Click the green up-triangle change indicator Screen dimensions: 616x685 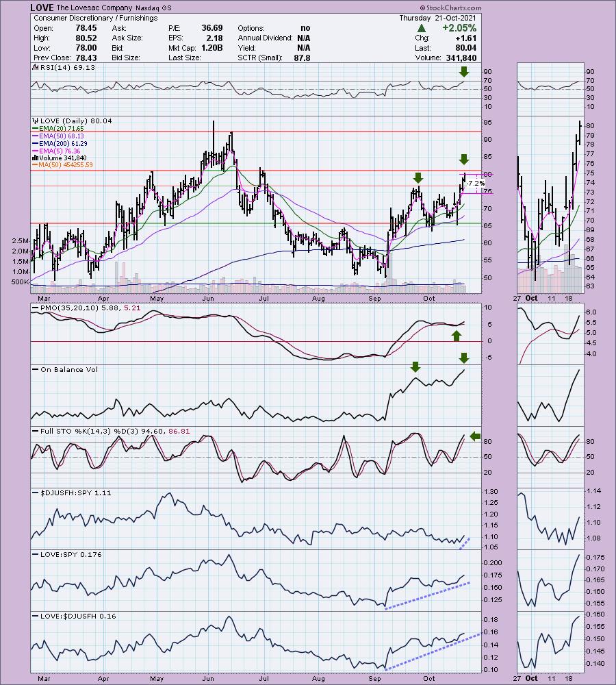422,28
